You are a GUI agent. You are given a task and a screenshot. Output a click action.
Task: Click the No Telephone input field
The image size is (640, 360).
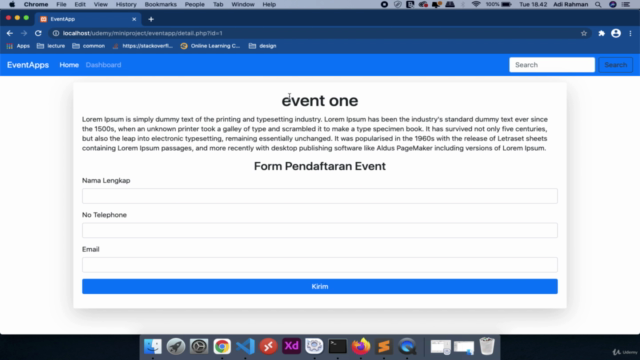[320, 230]
